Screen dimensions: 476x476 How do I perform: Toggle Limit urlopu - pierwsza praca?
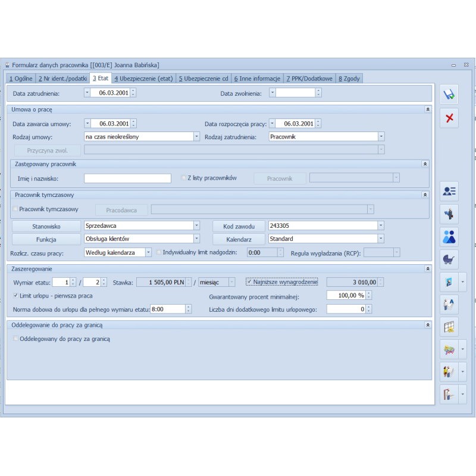point(16,296)
